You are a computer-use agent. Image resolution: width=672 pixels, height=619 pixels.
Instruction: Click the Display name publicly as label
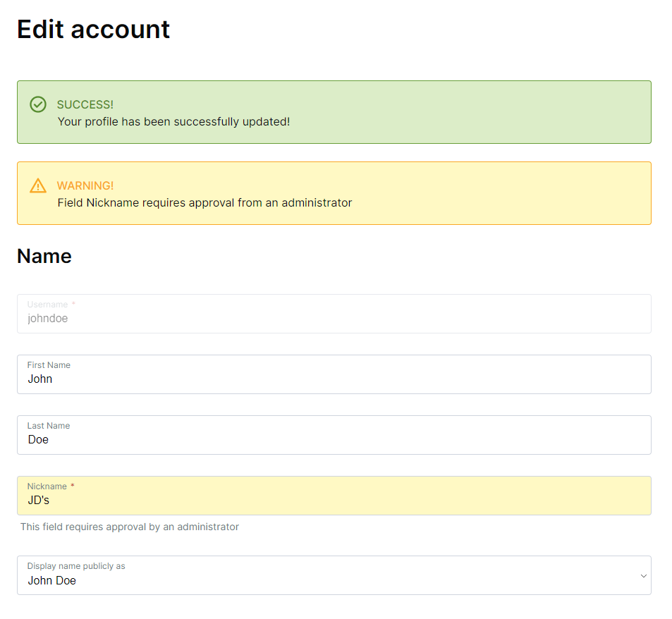76,566
